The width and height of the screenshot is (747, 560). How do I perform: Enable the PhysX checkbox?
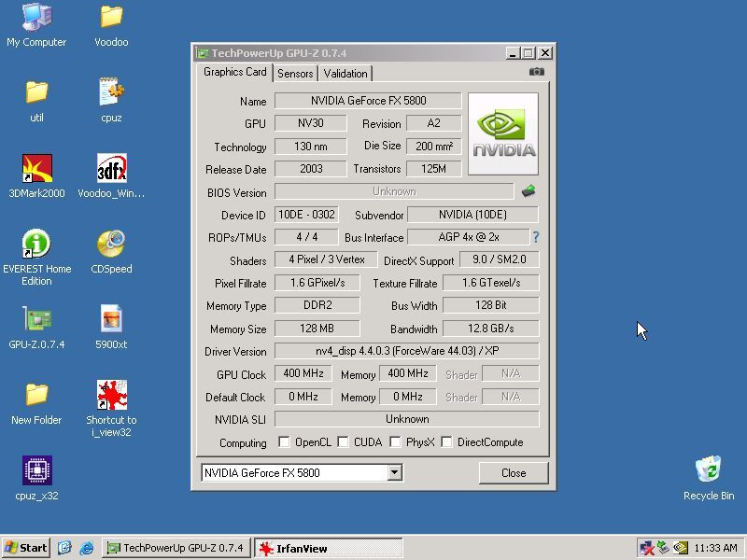(x=395, y=441)
